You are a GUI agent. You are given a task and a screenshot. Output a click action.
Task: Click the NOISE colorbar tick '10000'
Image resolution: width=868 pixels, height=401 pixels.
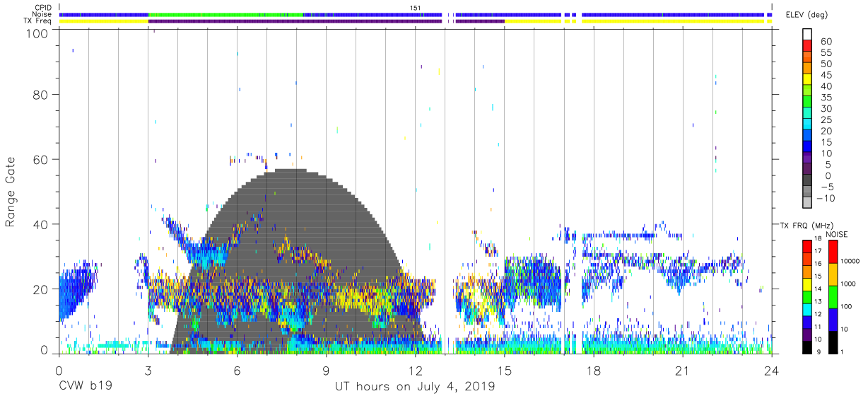850,262
